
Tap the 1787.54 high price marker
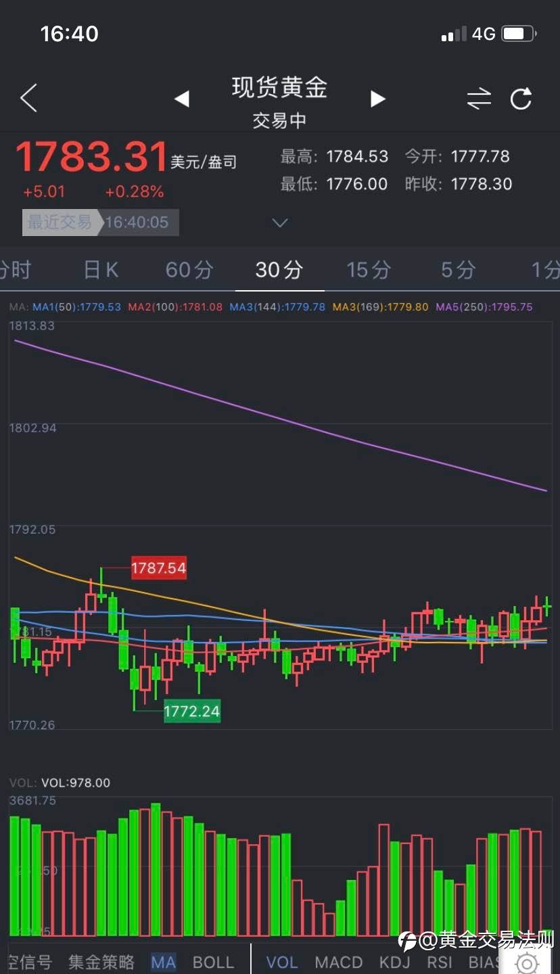click(x=158, y=567)
